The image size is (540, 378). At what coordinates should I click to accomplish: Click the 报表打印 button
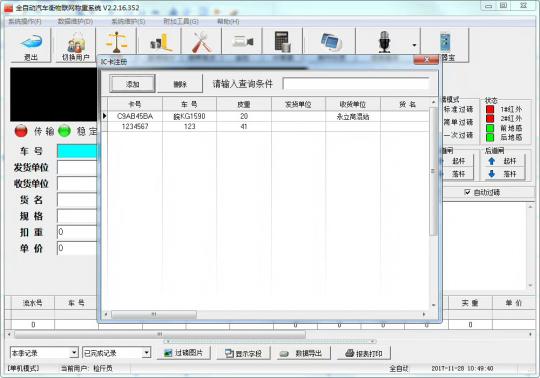[364, 353]
